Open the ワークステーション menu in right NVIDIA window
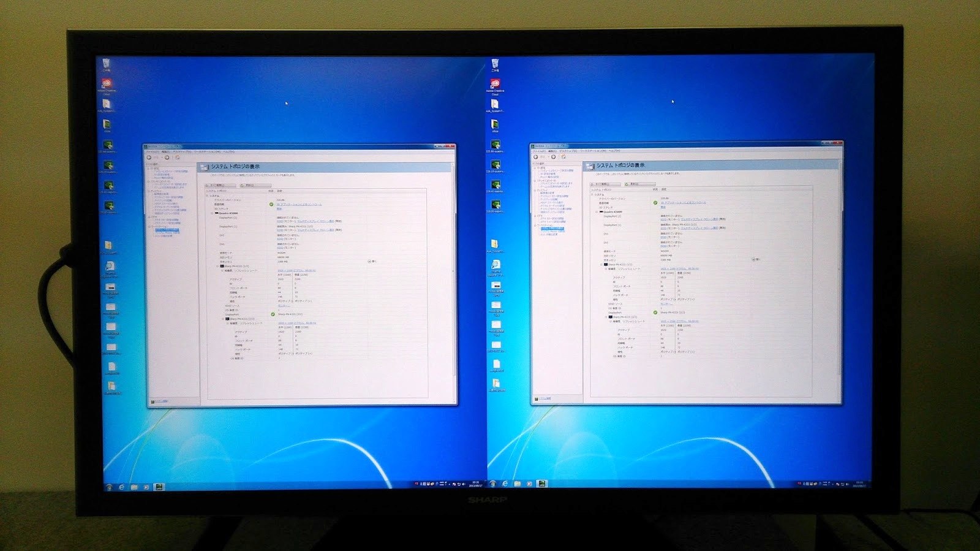 [594, 151]
